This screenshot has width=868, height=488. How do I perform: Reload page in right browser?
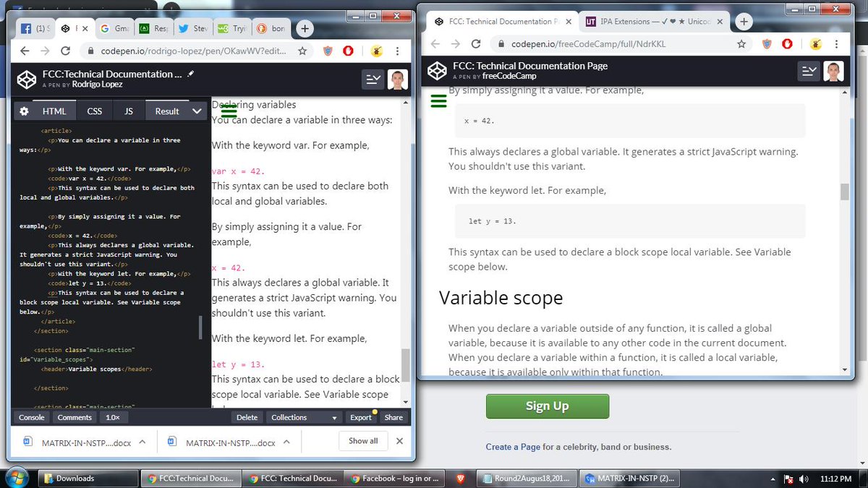476,43
